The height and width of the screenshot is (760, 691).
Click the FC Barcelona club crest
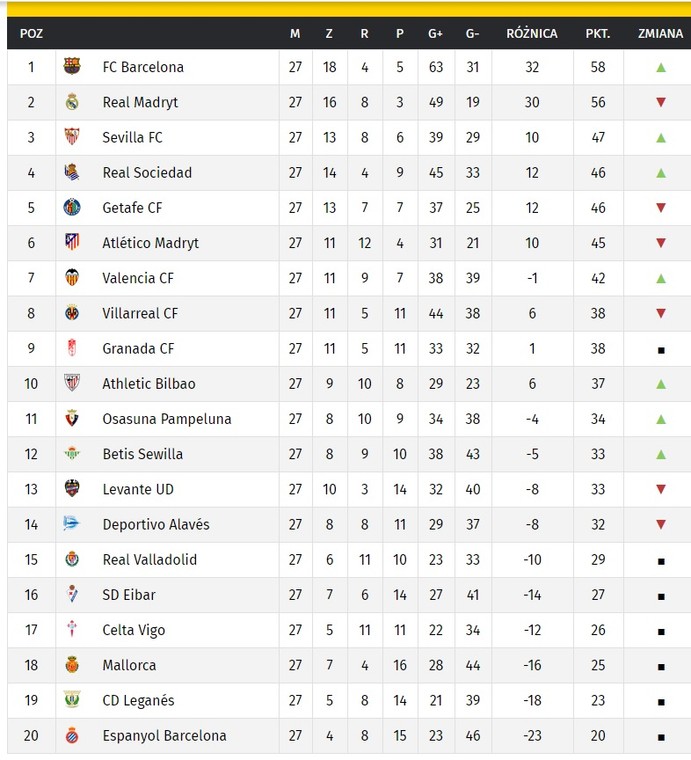tap(72, 66)
